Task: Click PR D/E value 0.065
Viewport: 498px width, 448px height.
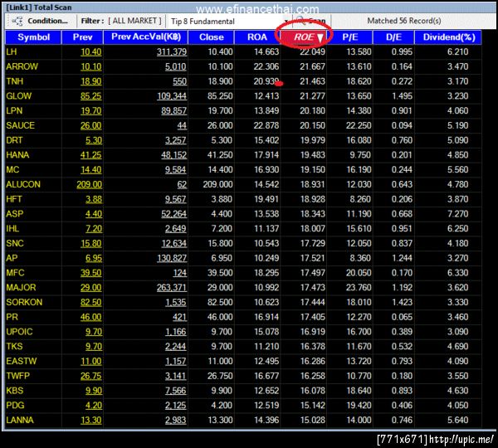Action: (402, 317)
